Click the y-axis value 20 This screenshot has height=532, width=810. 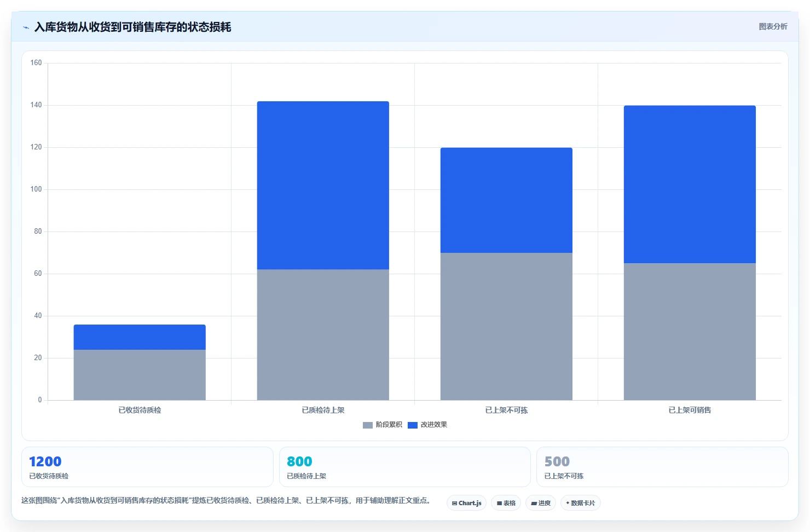pos(38,358)
